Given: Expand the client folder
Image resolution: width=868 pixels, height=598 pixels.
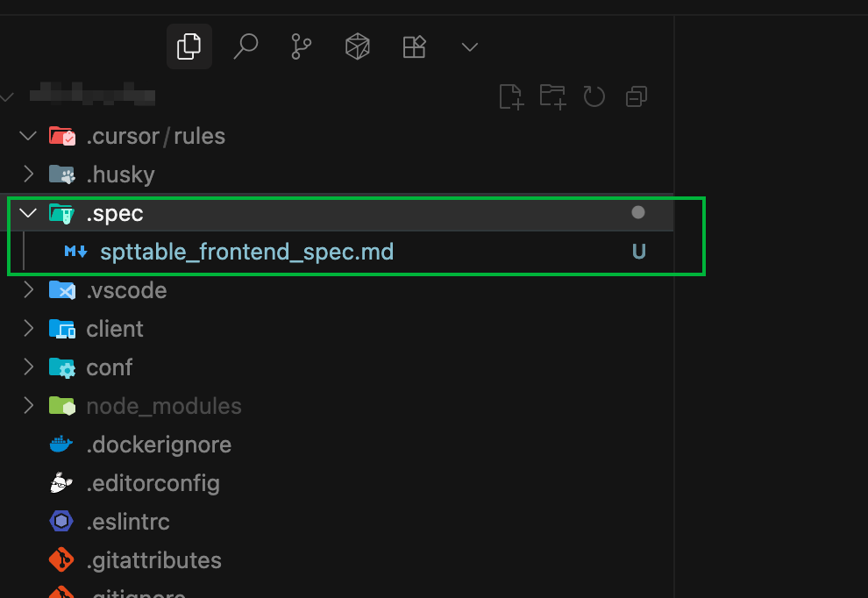Looking at the screenshot, I should coord(29,329).
